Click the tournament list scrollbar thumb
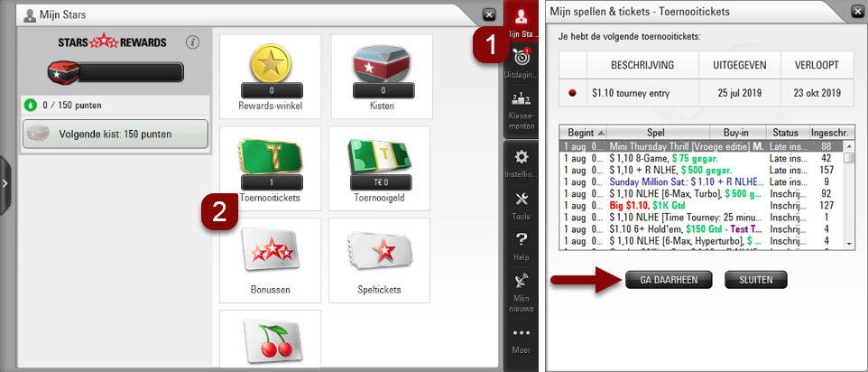Screen dimensions: 868x372 pyautogui.click(x=849, y=158)
